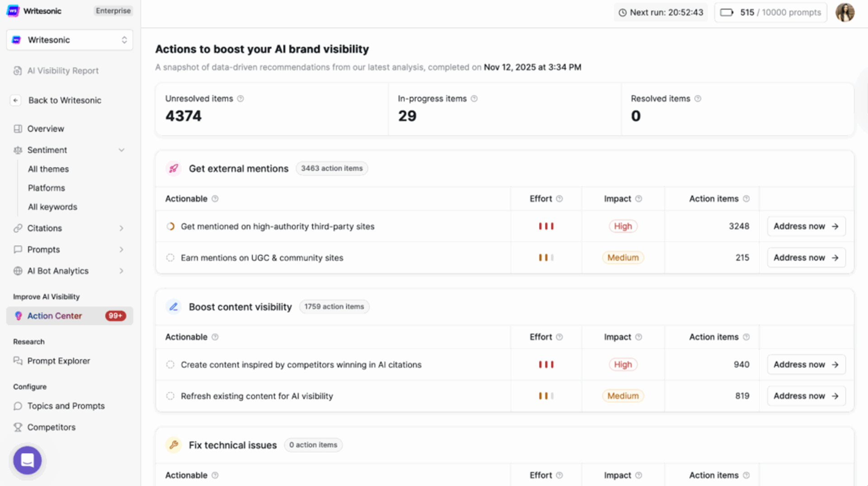This screenshot has width=868, height=486.
Task: Click the Medium impact badge for UGC sites row
Action: [x=623, y=257]
